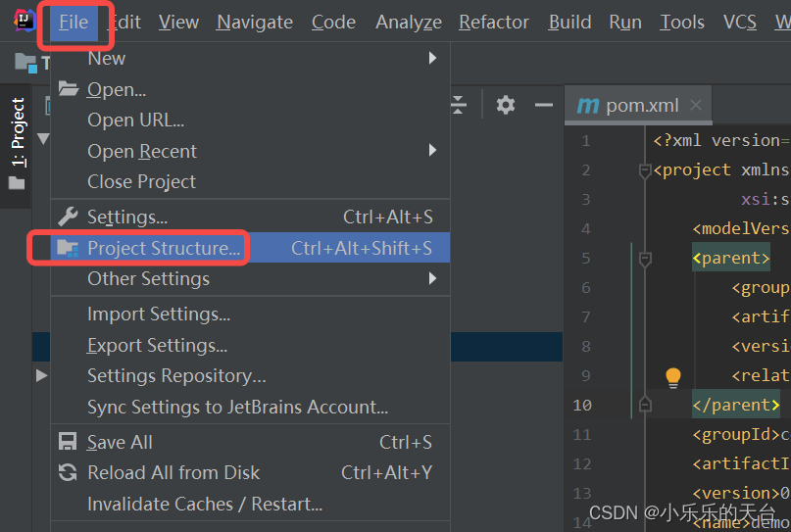Image resolution: width=791 pixels, height=532 pixels.
Task: Hide the Project panel with minus icon
Action: click(544, 105)
